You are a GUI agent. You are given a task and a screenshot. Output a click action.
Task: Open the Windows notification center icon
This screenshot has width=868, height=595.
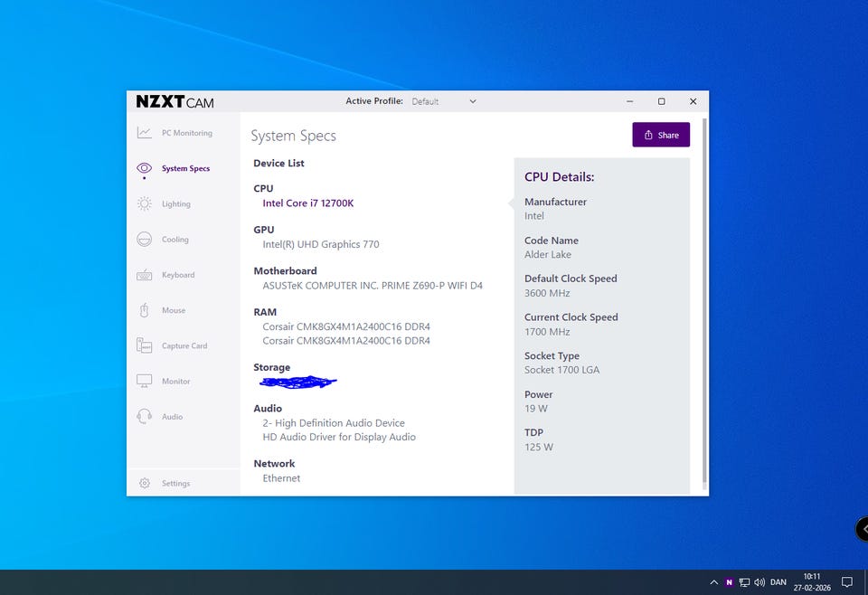coord(847,582)
